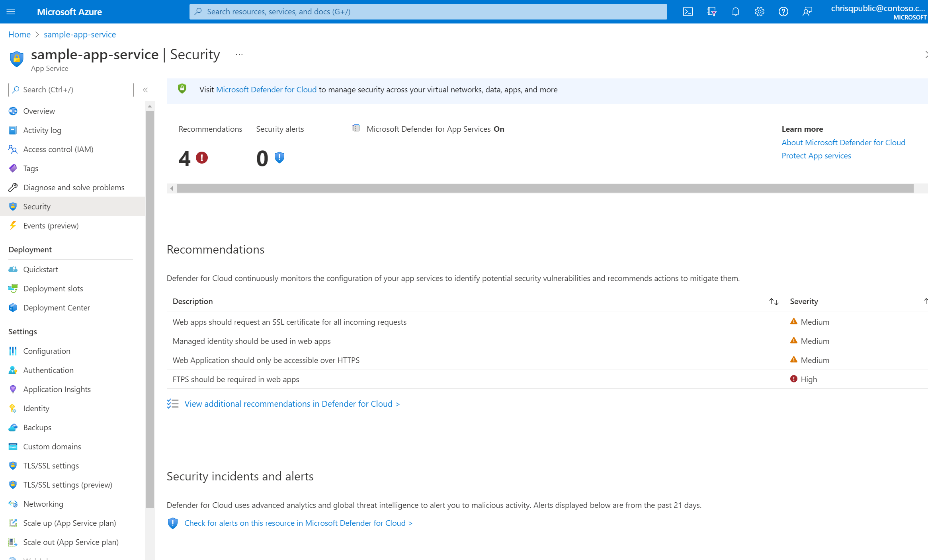The height and width of the screenshot is (560, 928).
Task: Collapse the left navigation pane
Action: (x=146, y=90)
